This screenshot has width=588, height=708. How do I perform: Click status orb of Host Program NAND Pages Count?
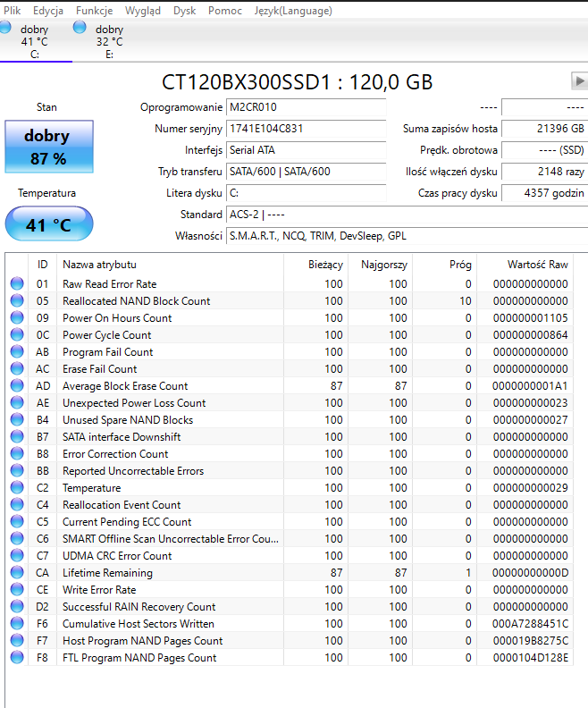pyautogui.click(x=17, y=640)
